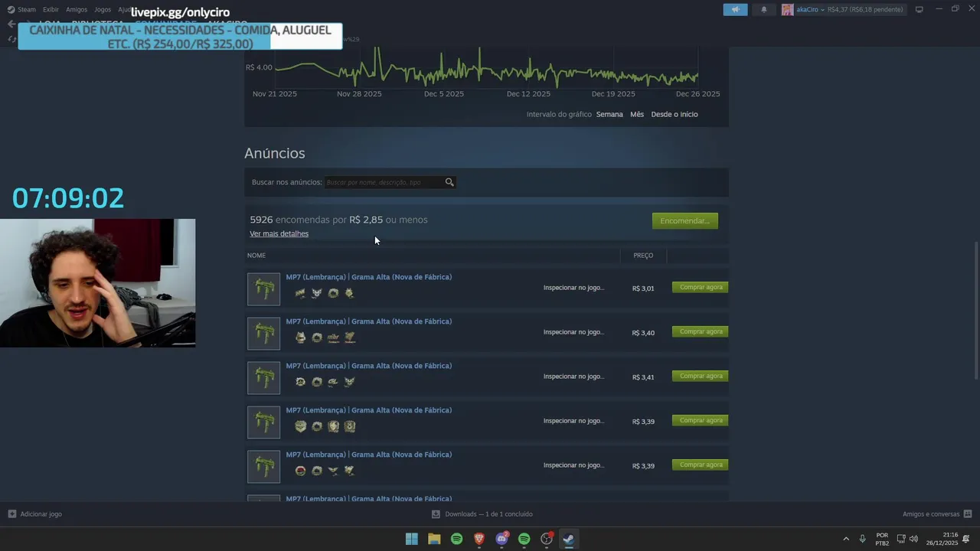
Task: Set graph interval to Semana
Action: (609, 114)
